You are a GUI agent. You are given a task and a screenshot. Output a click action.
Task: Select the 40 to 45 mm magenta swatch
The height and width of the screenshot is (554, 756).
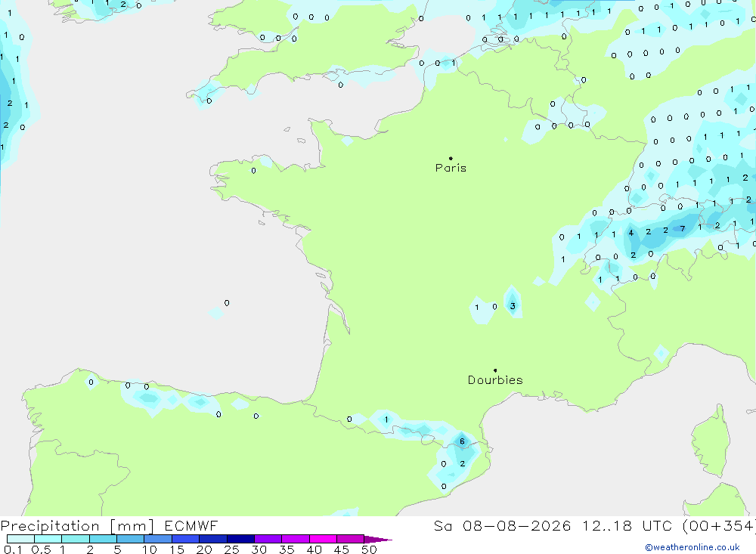pos(323,539)
